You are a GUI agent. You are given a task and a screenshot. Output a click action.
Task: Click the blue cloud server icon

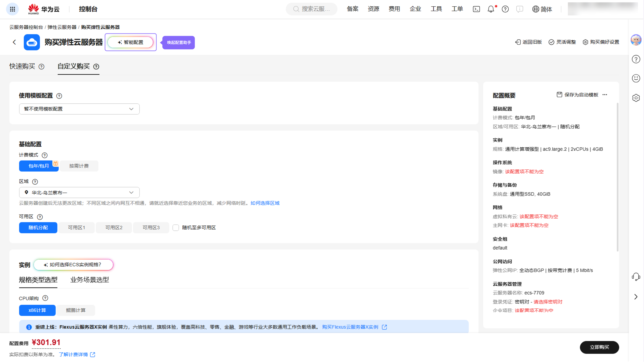pos(32,42)
